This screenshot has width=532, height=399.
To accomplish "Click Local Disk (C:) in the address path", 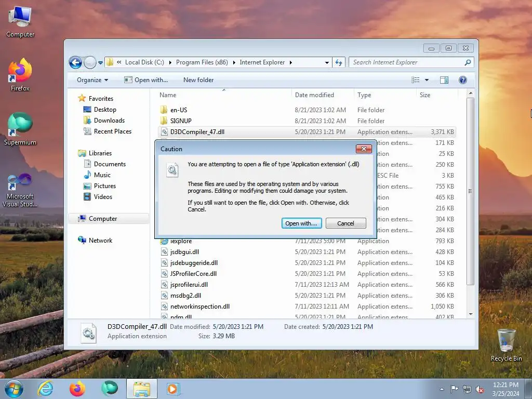I will click(x=144, y=62).
